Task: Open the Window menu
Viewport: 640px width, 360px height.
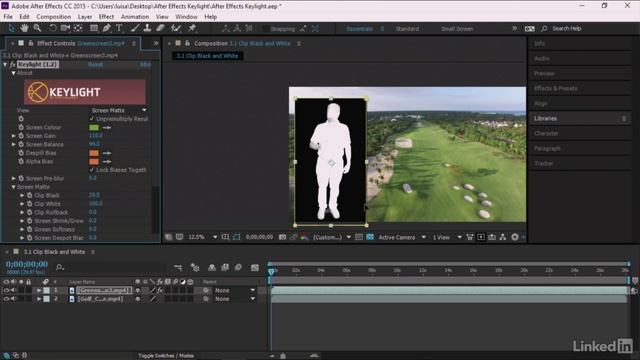Action: 186,17
